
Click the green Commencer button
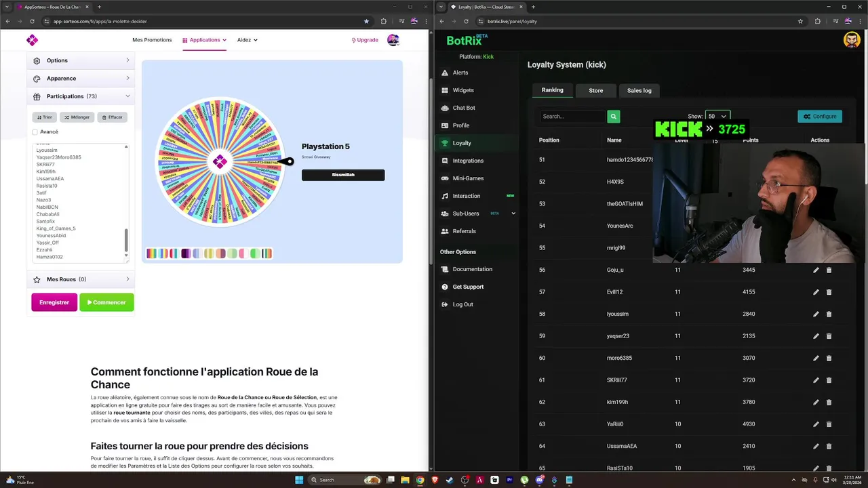[x=106, y=302]
